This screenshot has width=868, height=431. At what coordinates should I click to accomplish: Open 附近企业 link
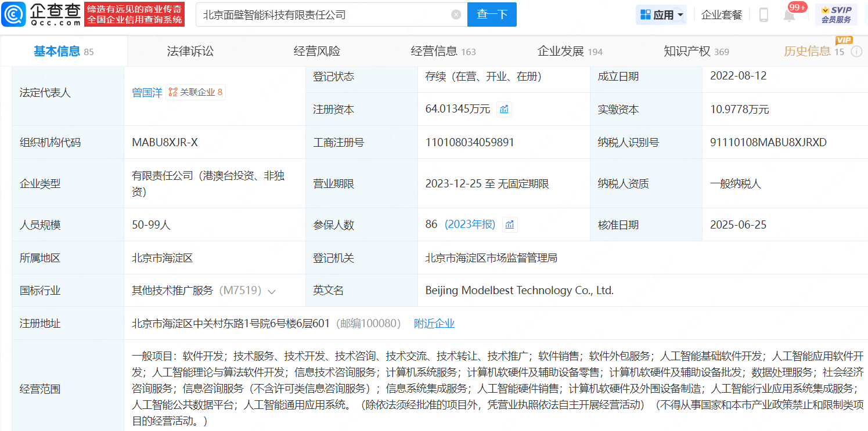pyautogui.click(x=434, y=324)
